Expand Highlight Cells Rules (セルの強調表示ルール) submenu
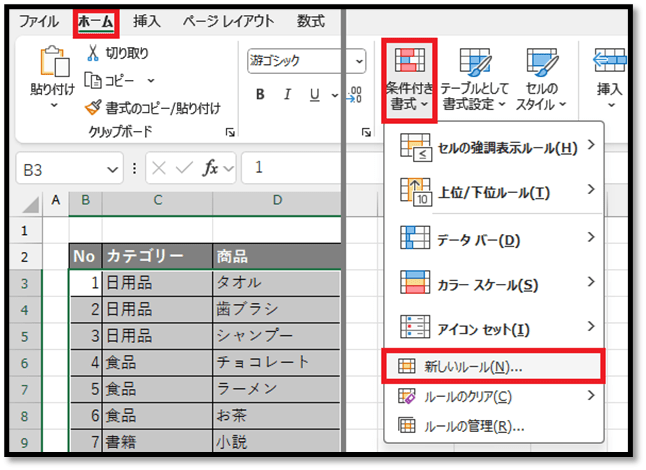Viewport: 646px width, 470px height. click(x=495, y=148)
